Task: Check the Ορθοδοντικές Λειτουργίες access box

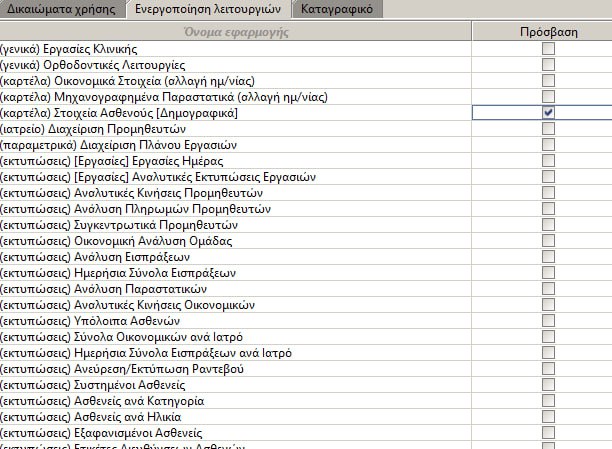Action: point(548,65)
